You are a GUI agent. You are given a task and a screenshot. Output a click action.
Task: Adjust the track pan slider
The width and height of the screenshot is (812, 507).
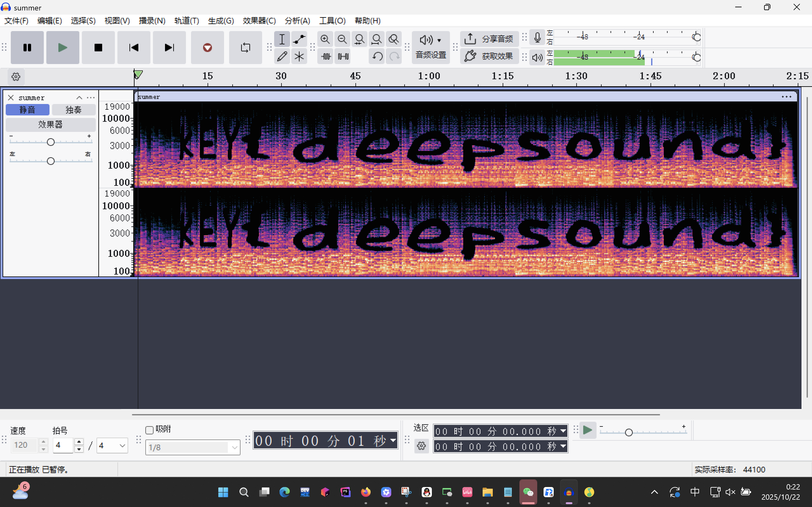tap(51, 161)
